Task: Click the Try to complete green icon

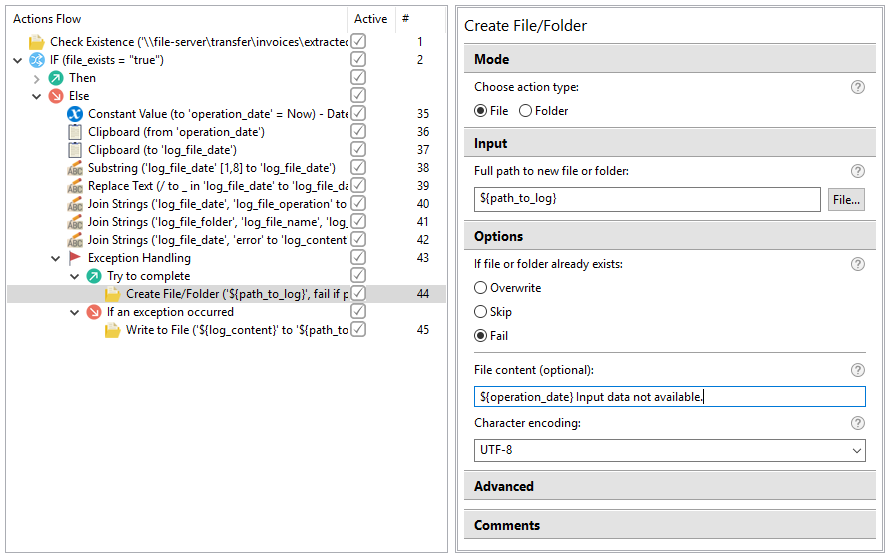Action: 94,277
